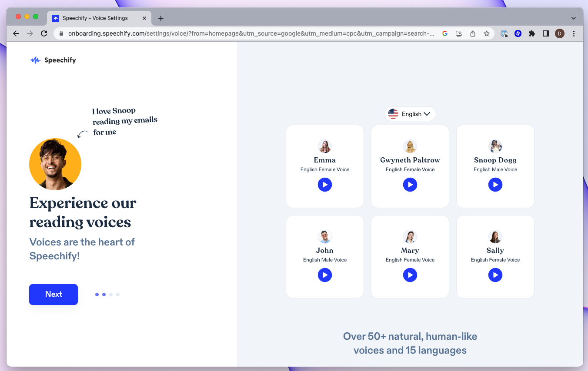The width and height of the screenshot is (588, 371).
Task: Play the Snoop Dogg voice sample
Action: coord(495,185)
